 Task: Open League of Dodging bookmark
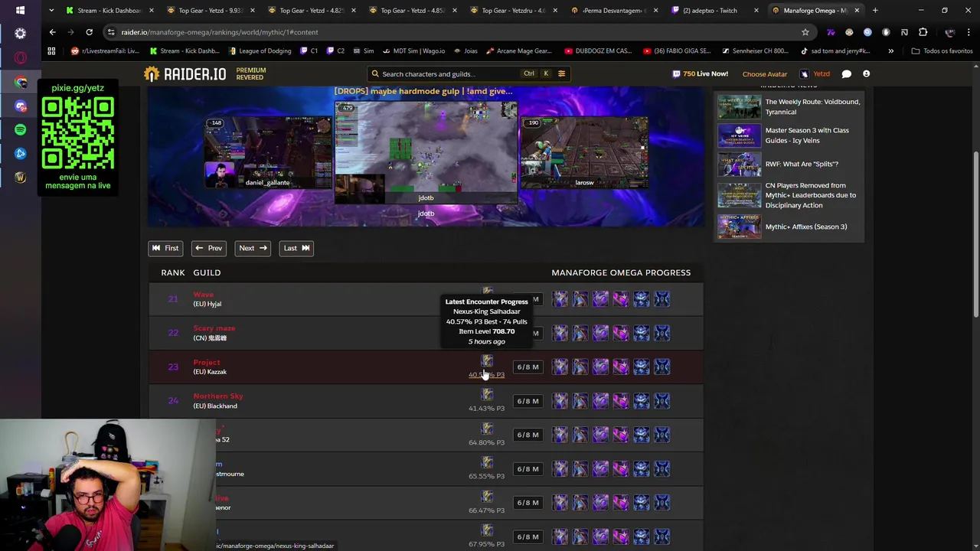pos(259,51)
